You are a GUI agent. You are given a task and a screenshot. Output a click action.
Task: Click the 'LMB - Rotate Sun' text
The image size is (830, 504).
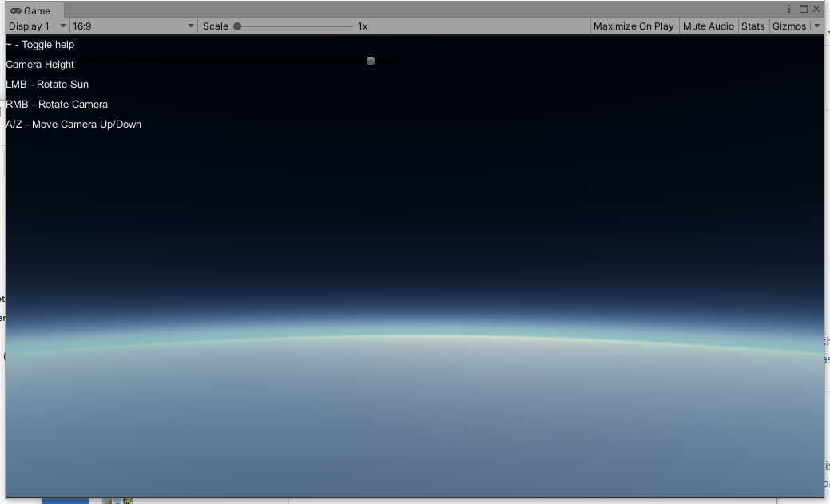point(47,84)
